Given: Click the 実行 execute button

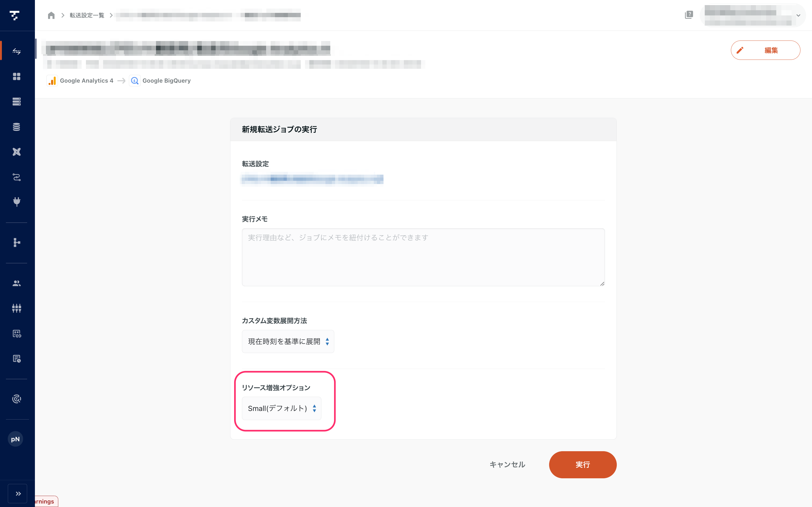Looking at the screenshot, I should pyautogui.click(x=583, y=464).
